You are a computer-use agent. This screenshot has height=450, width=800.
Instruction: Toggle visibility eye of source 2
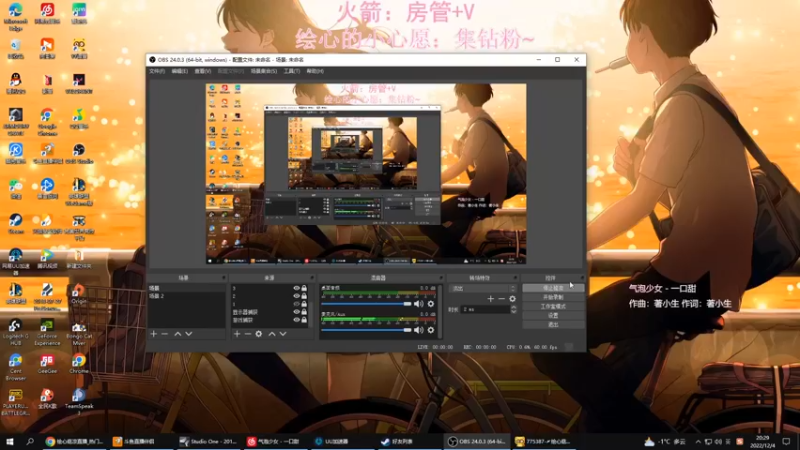(x=296, y=296)
